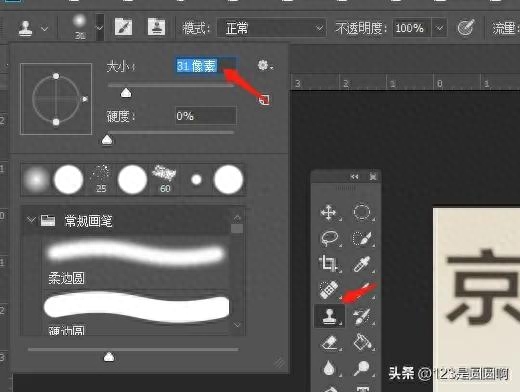Choose the 柔边圆 brush preset
520x392 pixels.
pos(135,263)
